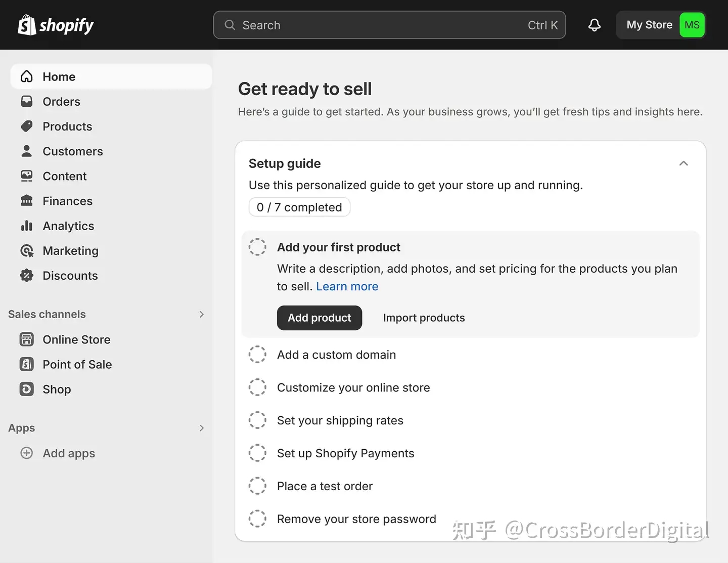Click the Discounts badge icon
The height and width of the screenshot is (563, 728).
pos(27,276)
